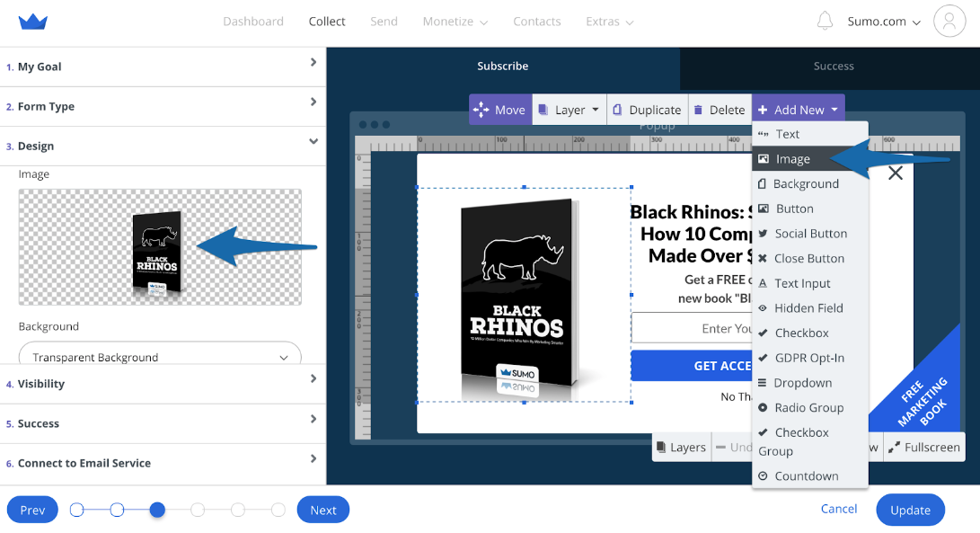Open the user profile avatar
This screenshot has width=980, height=533.
pyautogui.click(x=949, y=22)
